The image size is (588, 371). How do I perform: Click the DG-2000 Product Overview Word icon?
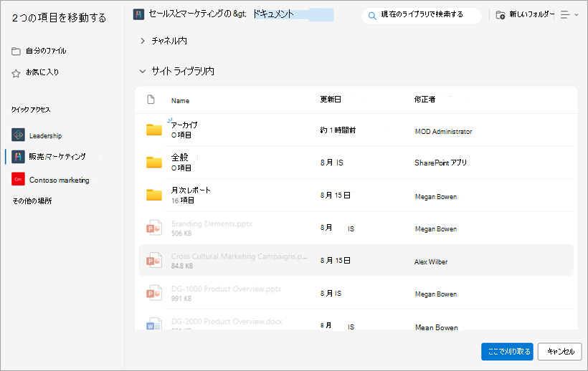(153, 324)
